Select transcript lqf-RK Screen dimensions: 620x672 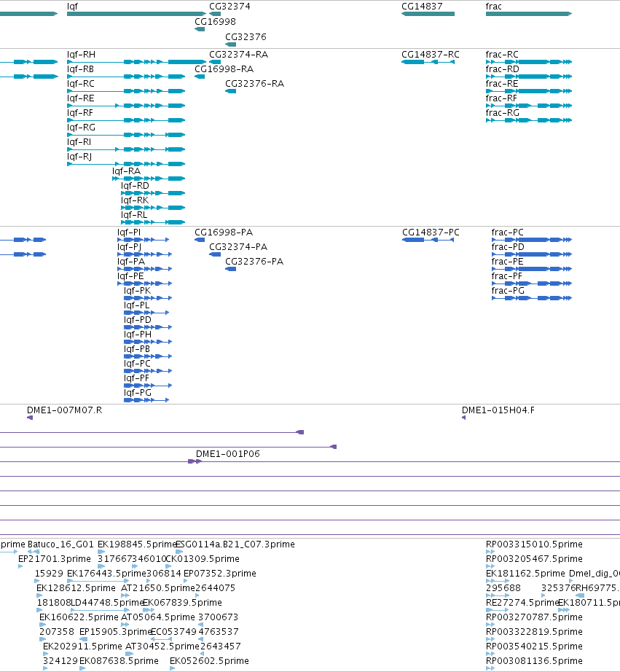153,208
